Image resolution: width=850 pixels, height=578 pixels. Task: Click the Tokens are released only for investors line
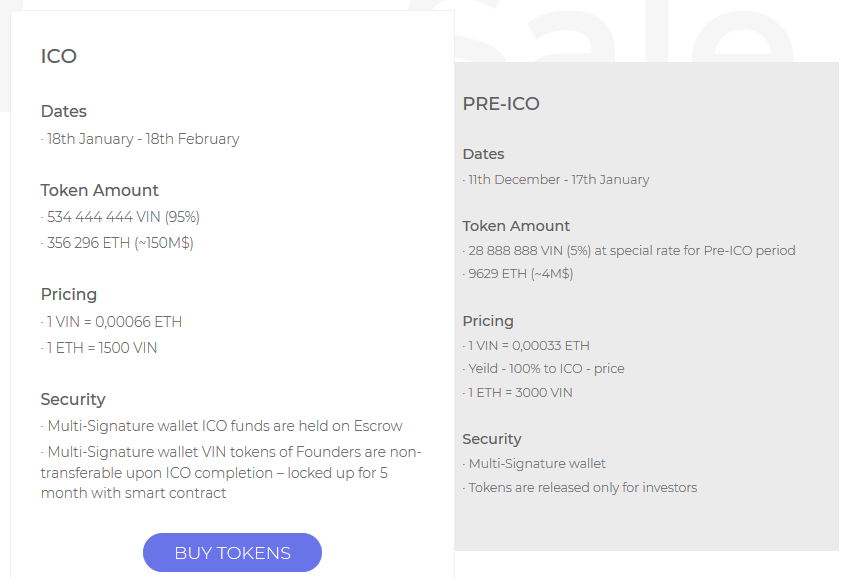(580, 487)
